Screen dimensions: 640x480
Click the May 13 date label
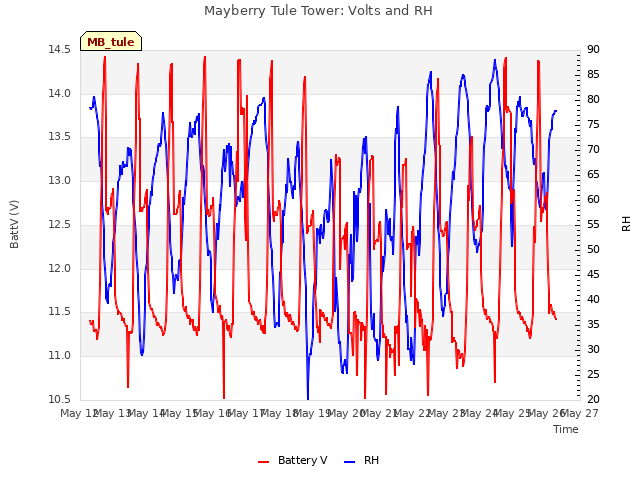[x=113, y=413]
